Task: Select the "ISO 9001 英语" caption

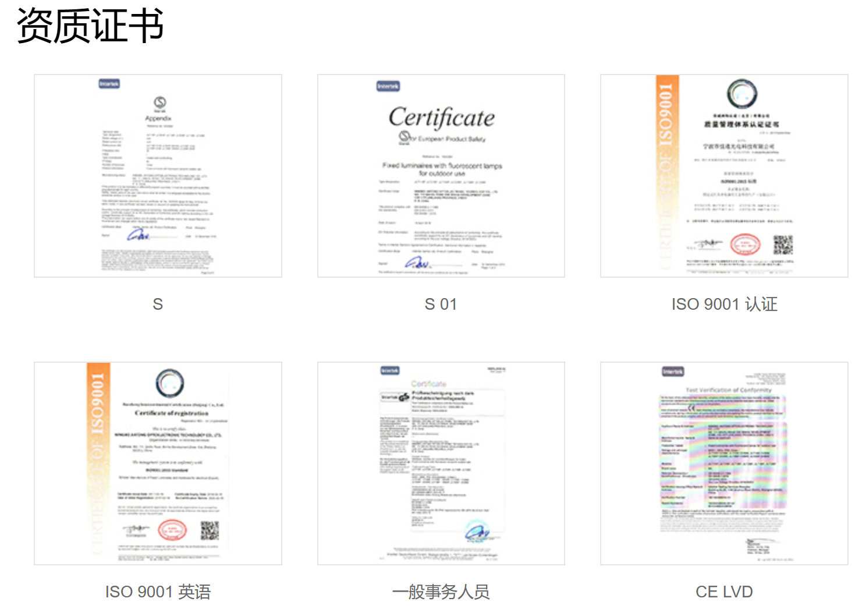Action: click(158, 592)
